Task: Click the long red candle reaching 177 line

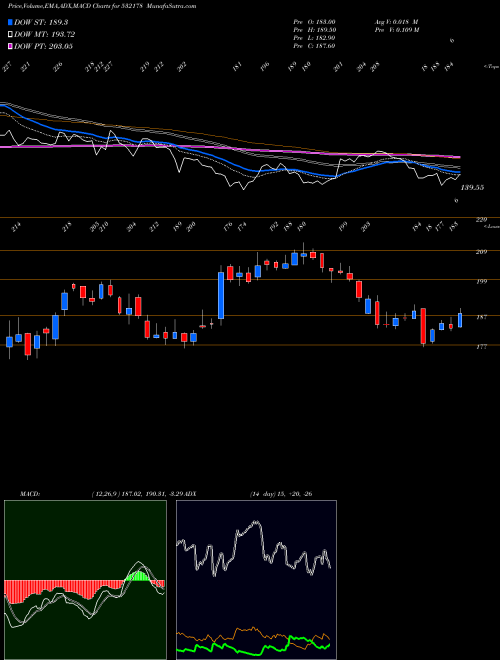Action: click(423, 326)
